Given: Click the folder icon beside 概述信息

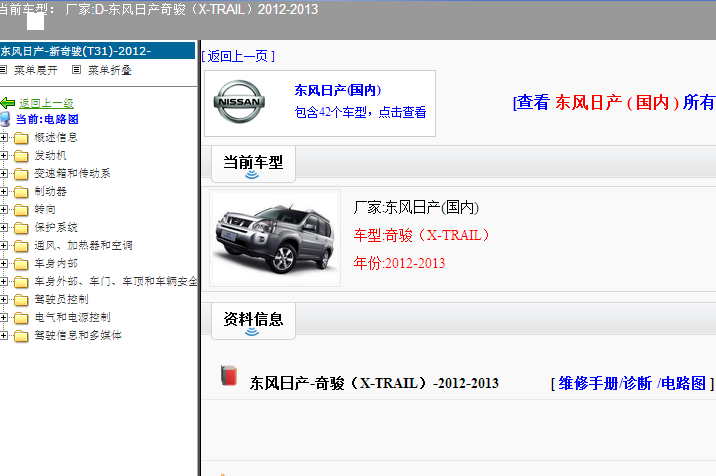Looking at the screenshot, I should 21,138.
